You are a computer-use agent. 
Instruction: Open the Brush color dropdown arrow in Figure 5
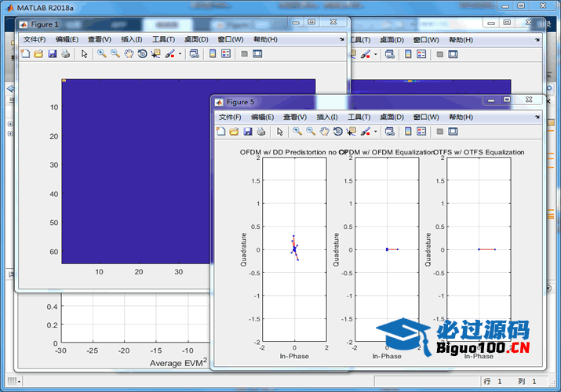click(x=376, y=132)
